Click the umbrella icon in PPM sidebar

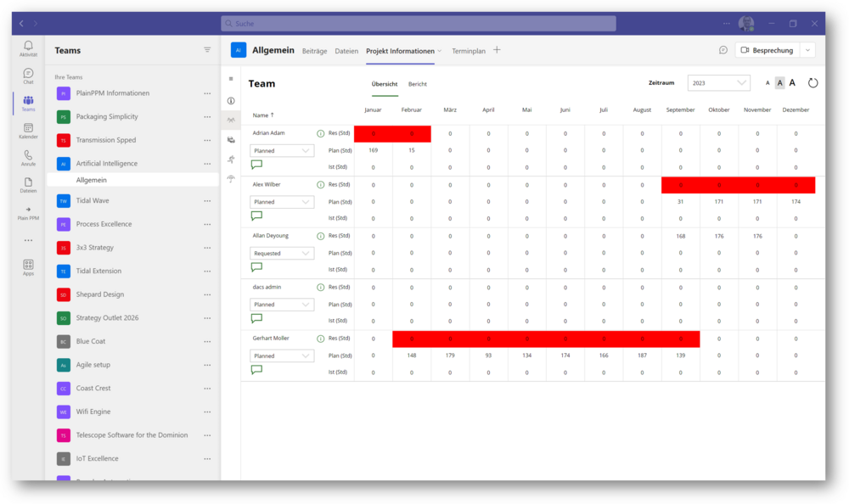(x=231, y=178)
